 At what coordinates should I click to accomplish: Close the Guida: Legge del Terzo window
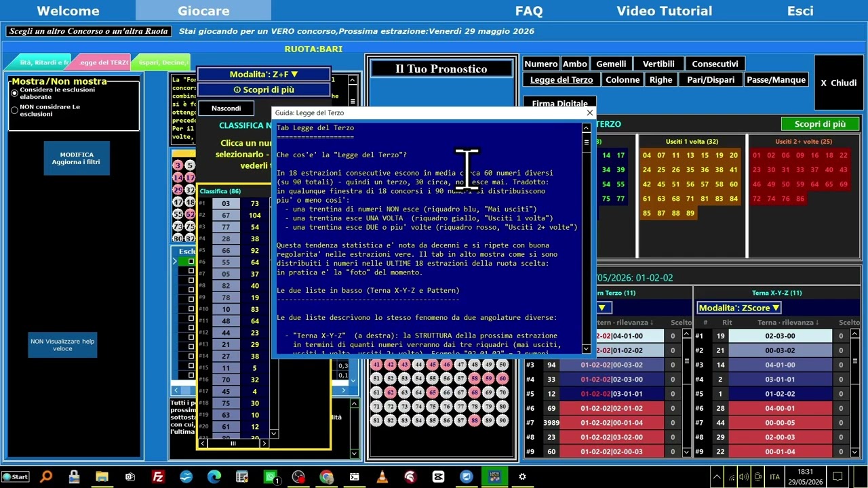(589, 113)
